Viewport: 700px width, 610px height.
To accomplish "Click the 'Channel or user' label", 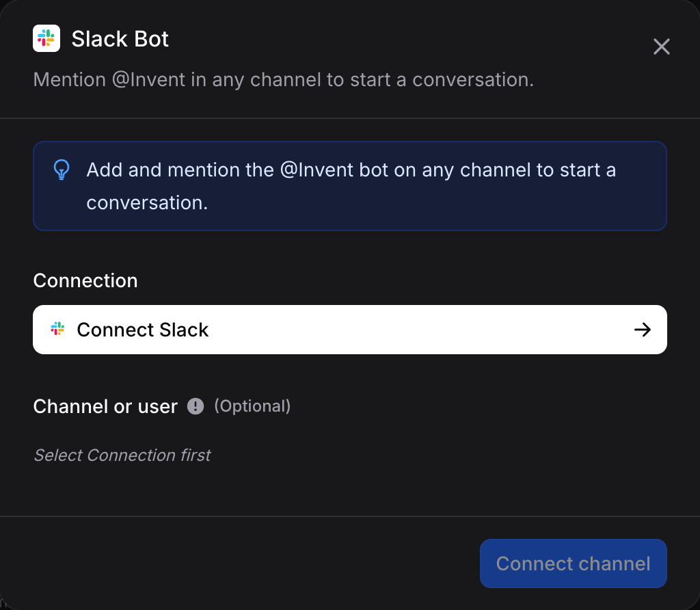I will click(105, 406).
